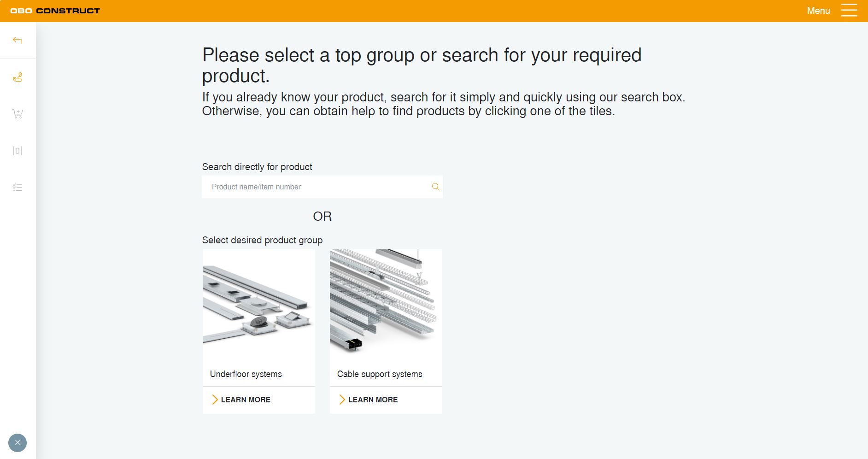
Task: Select the Underfloor systems product image
Action: [258, 304]
